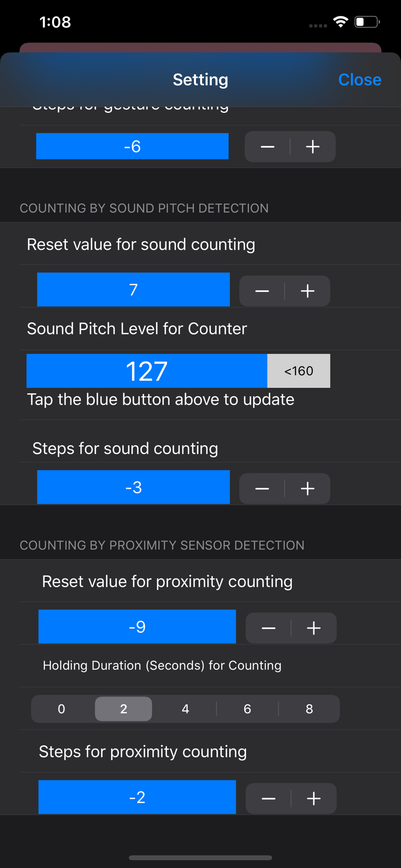
Task: Increase steps for sound counting
Action: pos(308,489)
